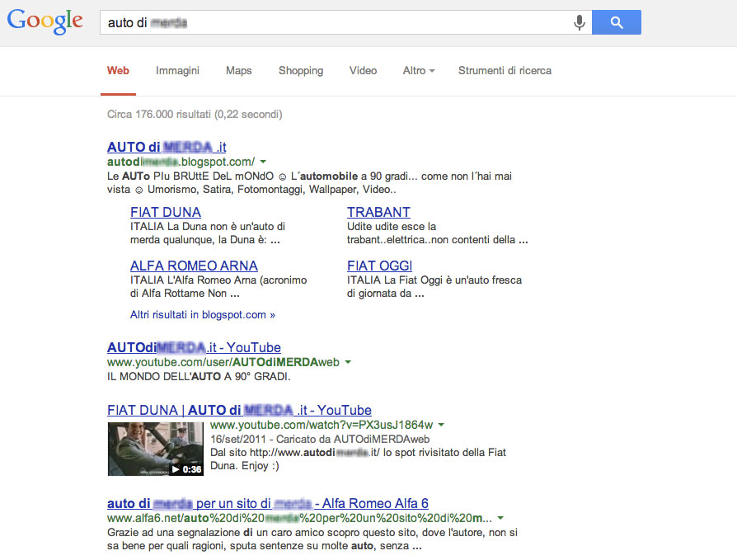The image size is (737, 560).
Task: Click the blue magnifier search button
Action: pos(616,22)
